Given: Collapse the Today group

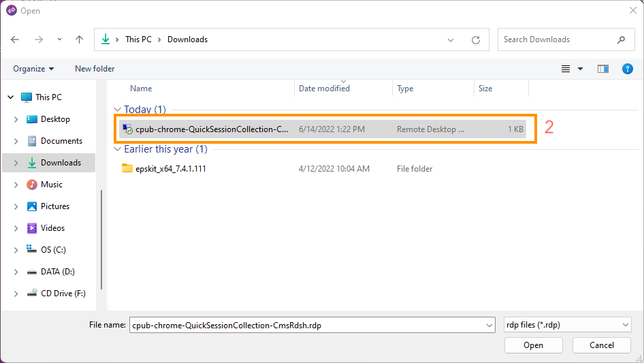Looking at the screenshot, I should coord(118,110).
